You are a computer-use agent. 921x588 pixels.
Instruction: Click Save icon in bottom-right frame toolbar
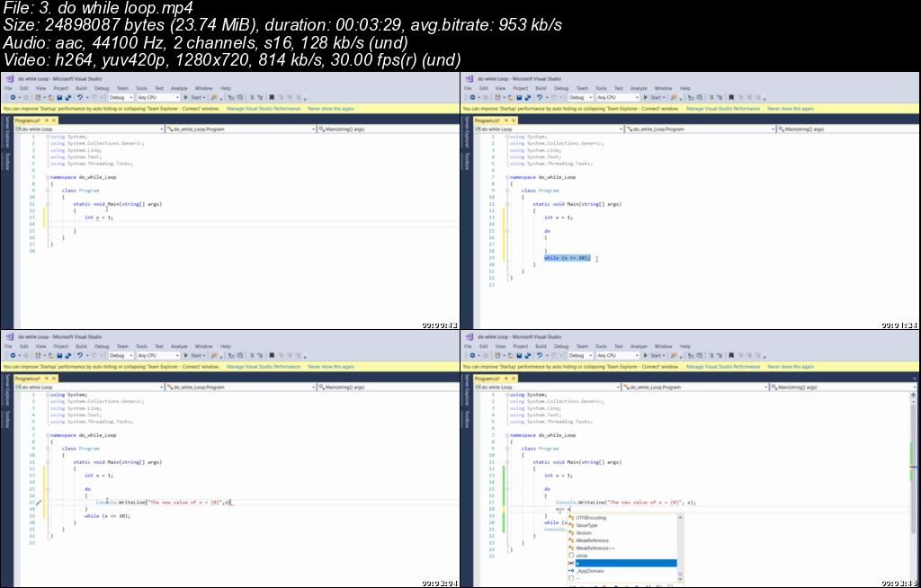(519, 355)
